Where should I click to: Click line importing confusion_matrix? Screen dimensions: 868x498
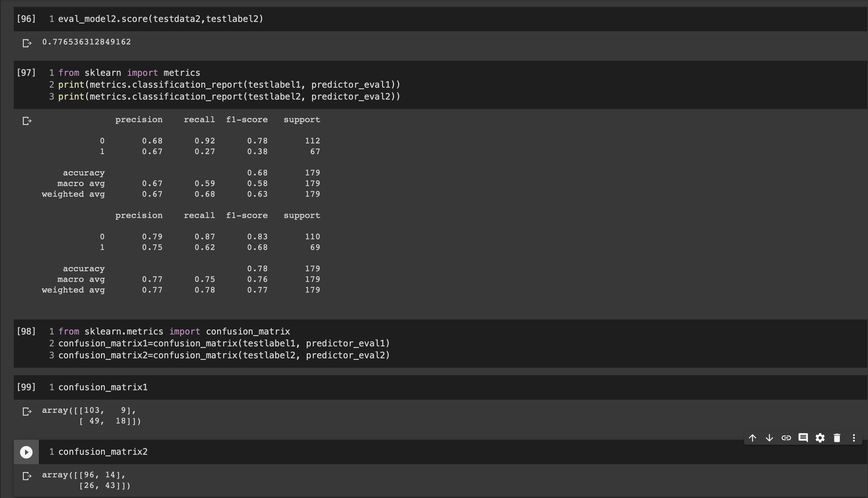[x=174, y=331]
